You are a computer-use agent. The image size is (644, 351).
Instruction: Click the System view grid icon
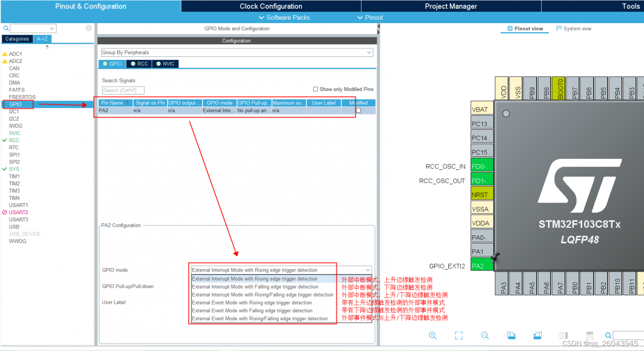point(559,29)
